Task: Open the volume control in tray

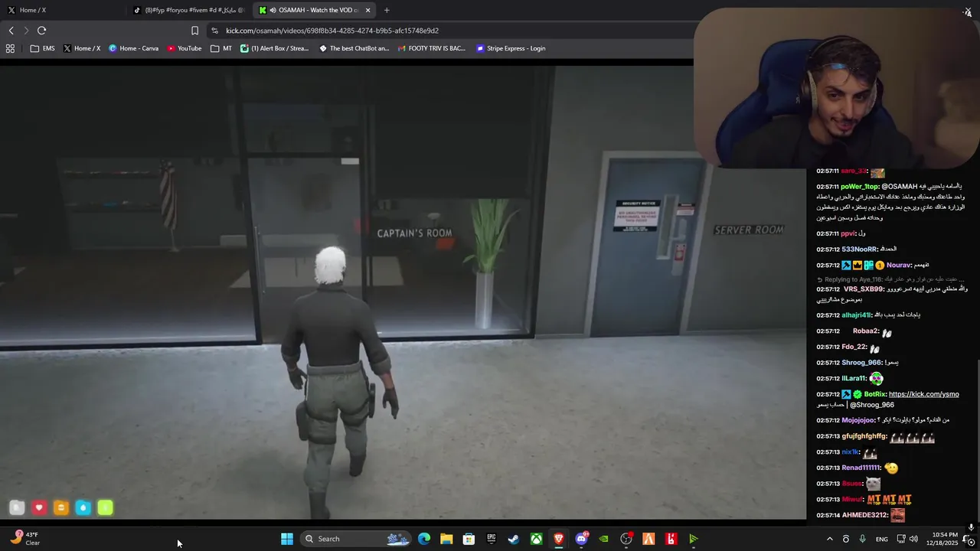Action: tap(913, 539)
